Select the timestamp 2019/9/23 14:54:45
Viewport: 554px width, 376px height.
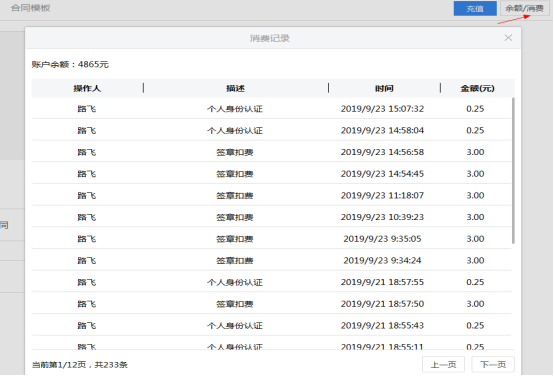click(382, 174)
